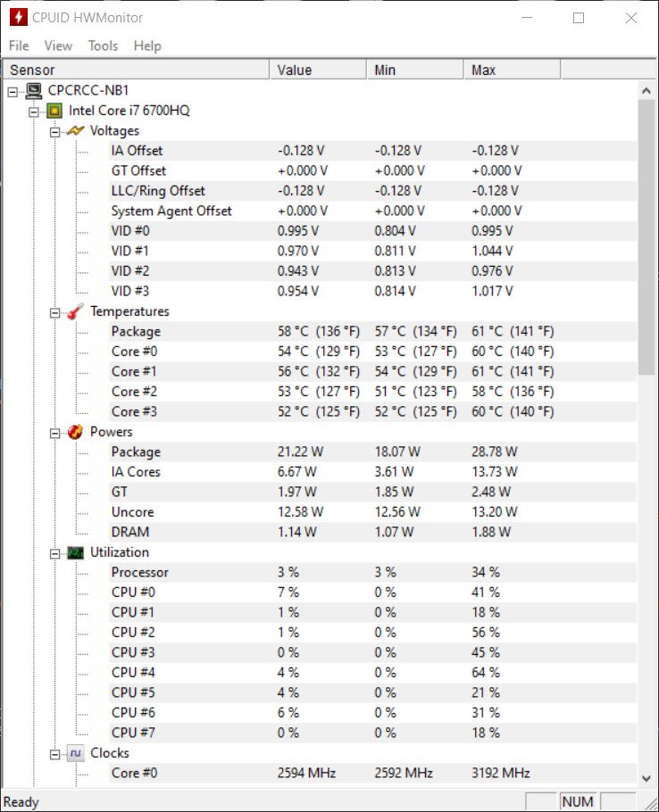Click the green graph icon beside Utilization
Viewport: 659px width, 812px height.
point(76,552)
